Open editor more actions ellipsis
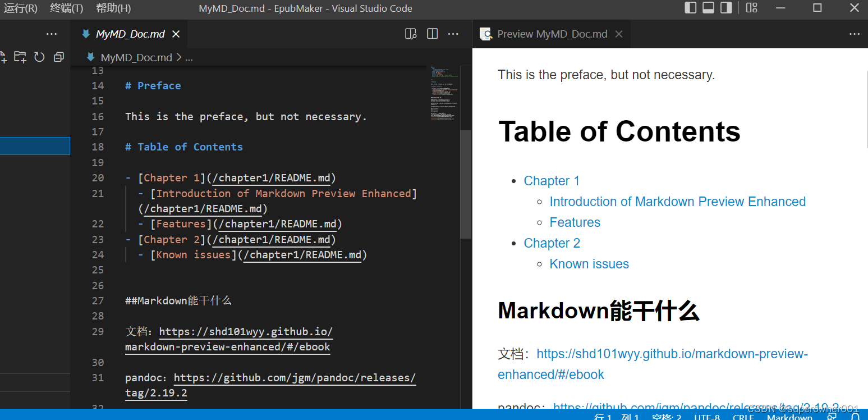Viewport: 868px width, 420px height. (x=453, y=34)
